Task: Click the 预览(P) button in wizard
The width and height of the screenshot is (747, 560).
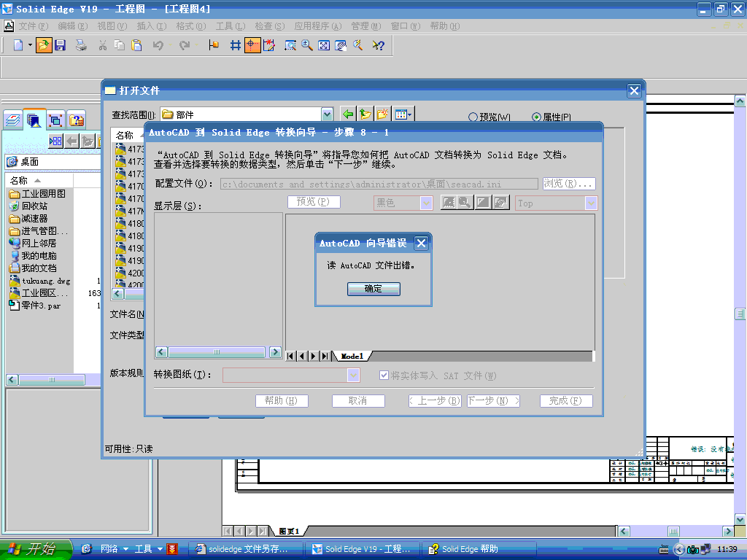Action: (314, 202)
